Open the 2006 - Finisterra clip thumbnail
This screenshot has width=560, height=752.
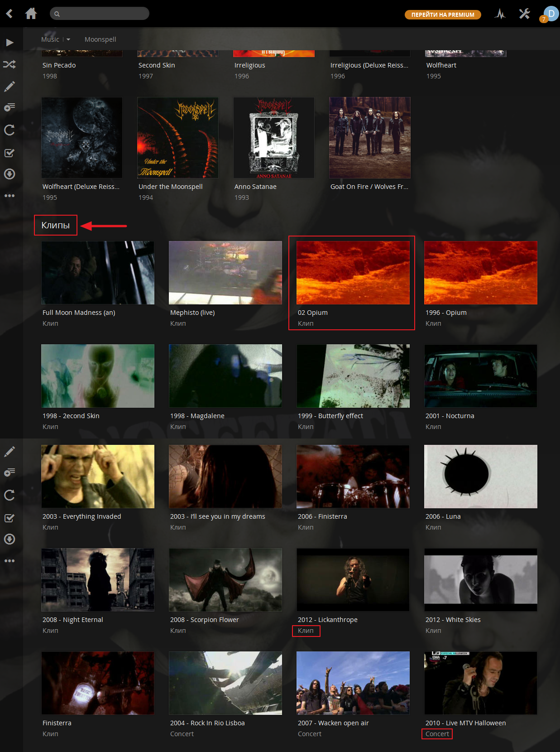coord(353,477)
